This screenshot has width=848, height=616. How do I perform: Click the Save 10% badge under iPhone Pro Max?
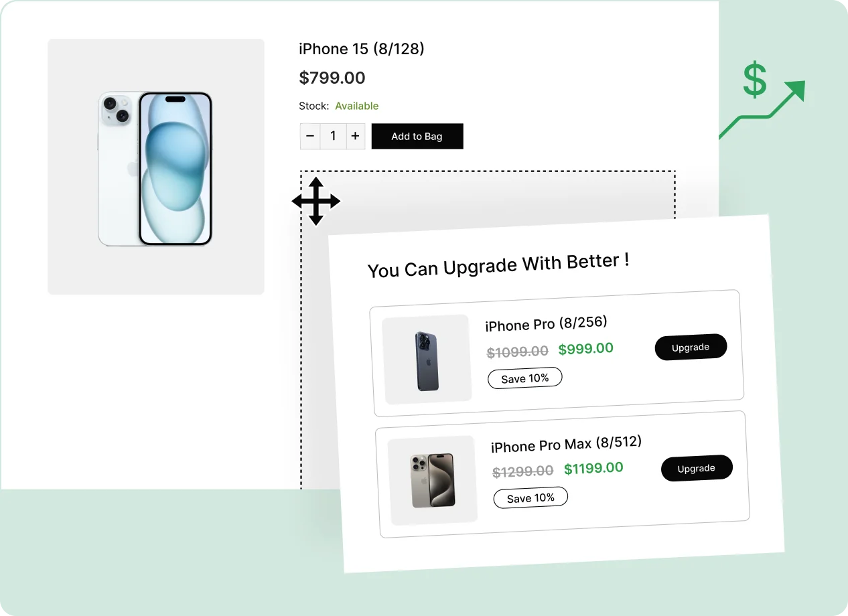530,497
